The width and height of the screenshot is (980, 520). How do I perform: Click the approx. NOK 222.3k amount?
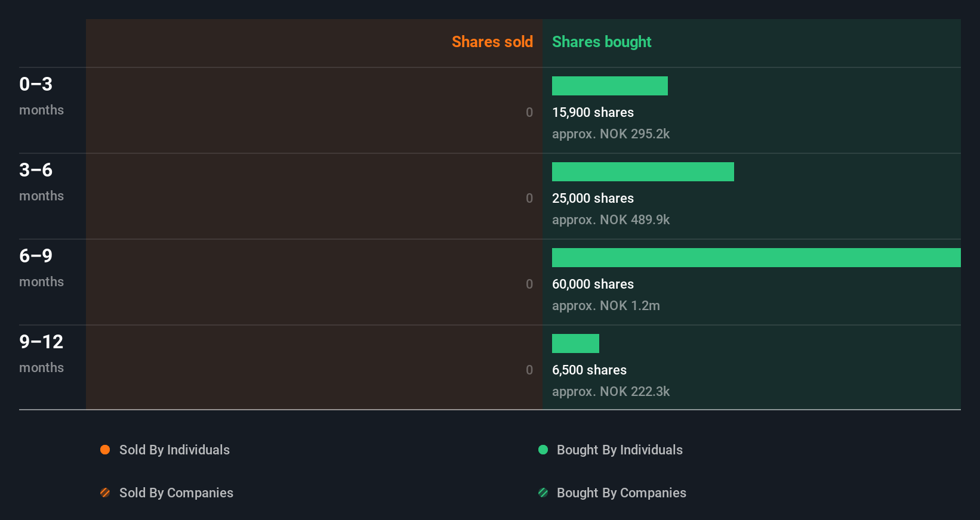point(611,392)
